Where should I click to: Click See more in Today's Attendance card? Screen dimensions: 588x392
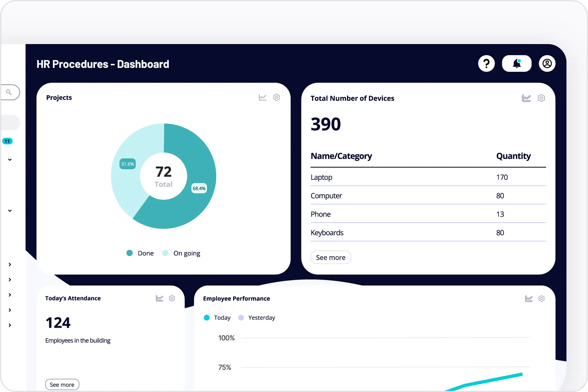point(62,384)
